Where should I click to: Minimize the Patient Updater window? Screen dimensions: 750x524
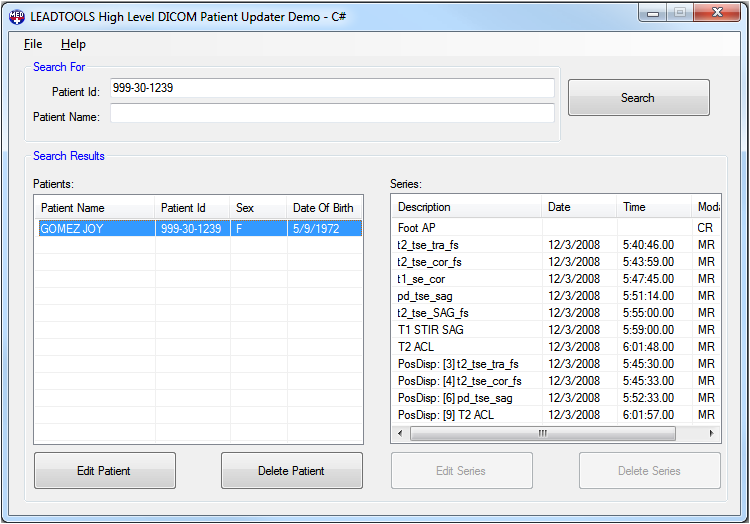click(x=654, y=13)
